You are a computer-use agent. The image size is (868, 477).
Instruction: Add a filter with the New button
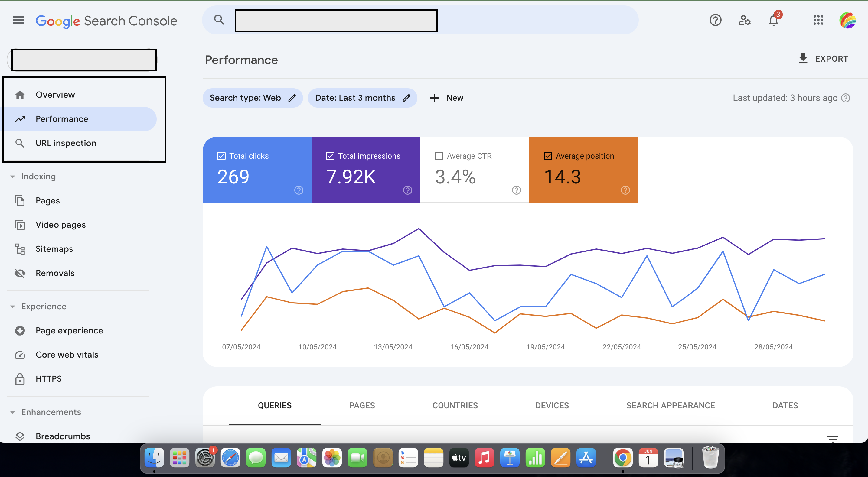pos(446,98)
